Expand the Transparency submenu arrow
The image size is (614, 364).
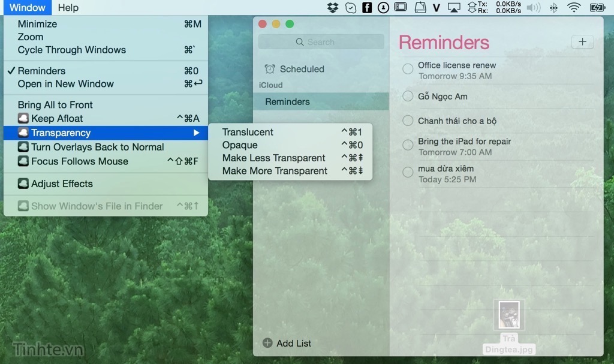point(196,133)
